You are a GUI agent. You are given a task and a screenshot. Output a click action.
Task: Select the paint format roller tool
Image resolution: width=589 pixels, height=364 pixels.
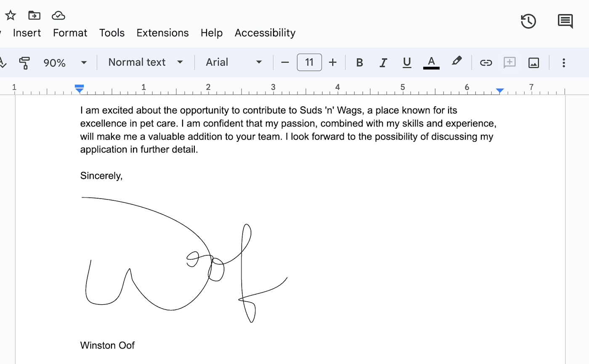tap(24, 63)
